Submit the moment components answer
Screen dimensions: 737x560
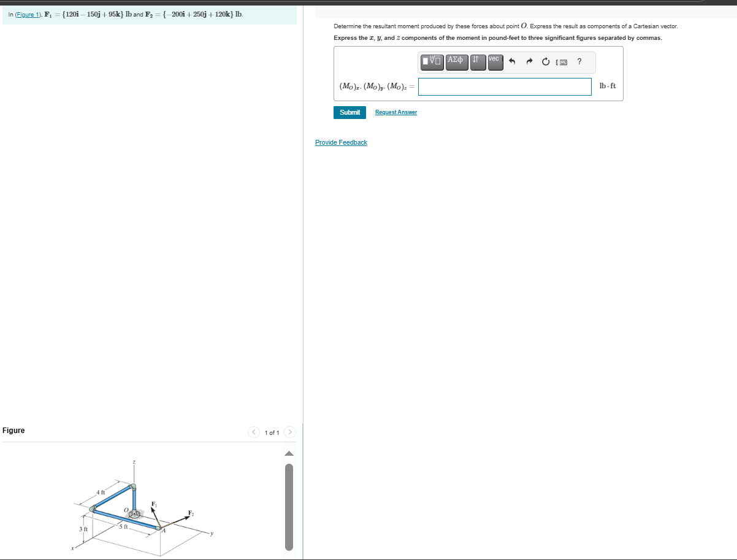(x=349, y=112)
